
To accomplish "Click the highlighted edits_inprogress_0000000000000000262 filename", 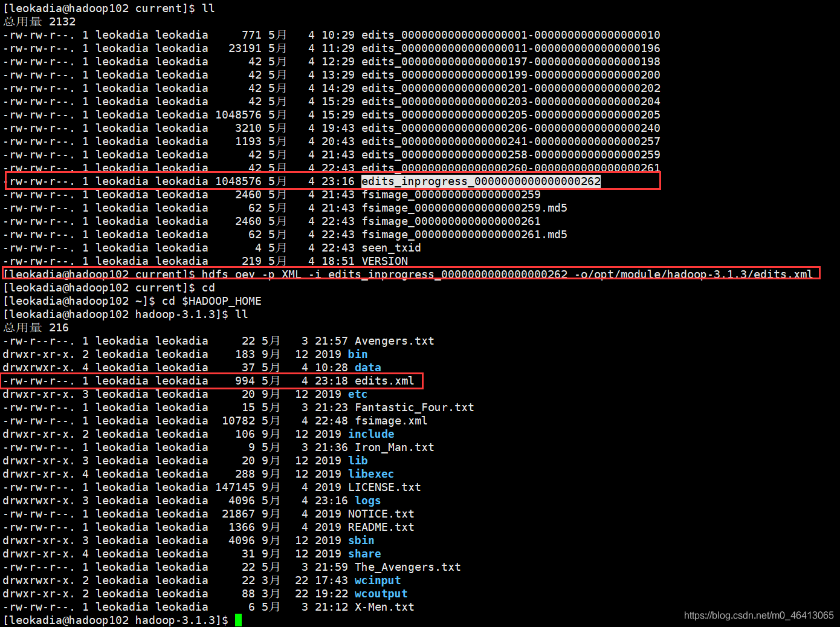I will pos(481,181).
